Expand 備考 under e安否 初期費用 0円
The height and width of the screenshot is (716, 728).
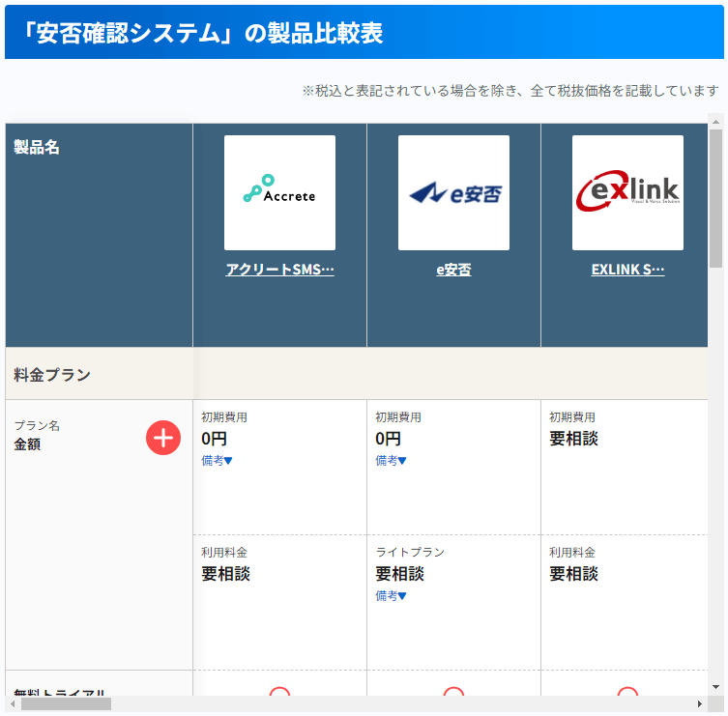click(391, 460)
